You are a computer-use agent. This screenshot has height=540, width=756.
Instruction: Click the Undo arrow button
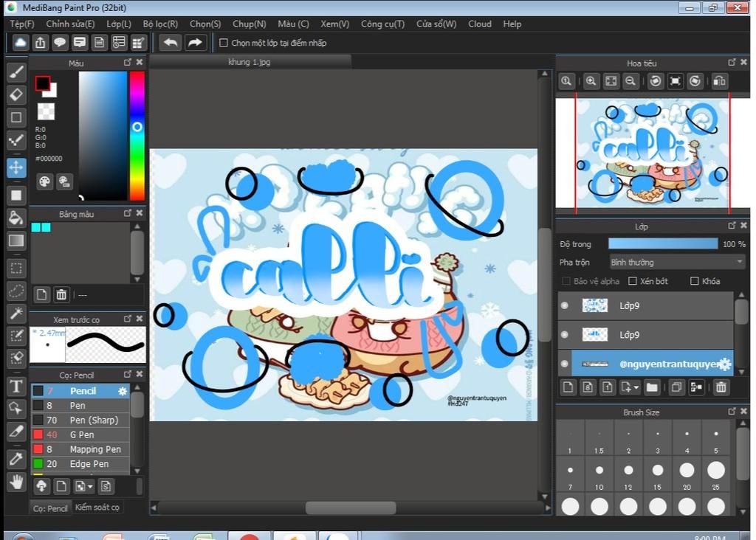[171, 42]
